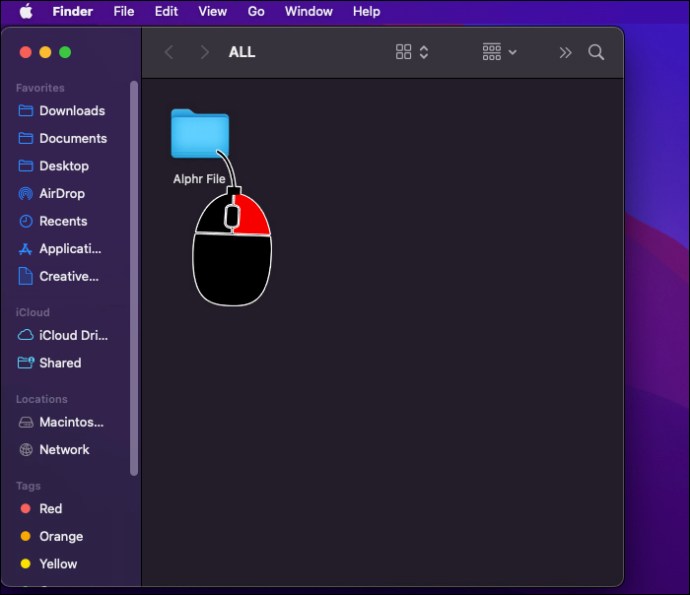Minimize the Finder window with yellow button
The image size is (690, 595).
coord(45,52)
